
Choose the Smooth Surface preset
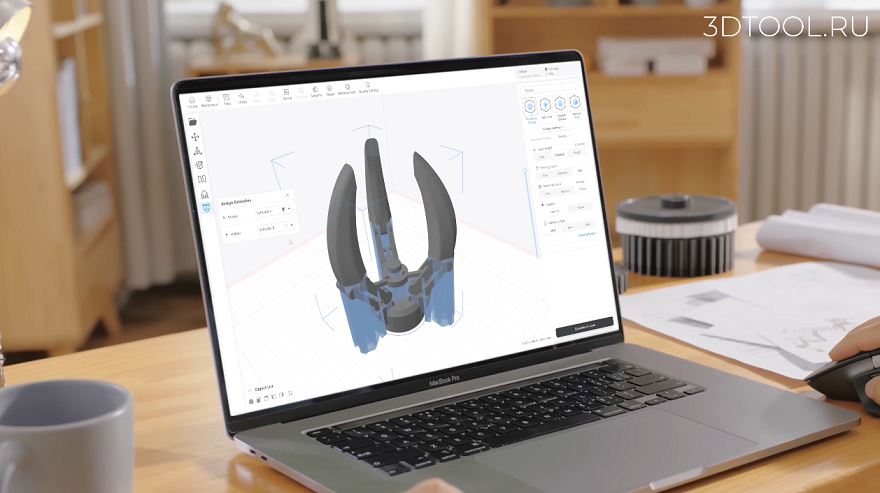[x=561, y=108]
